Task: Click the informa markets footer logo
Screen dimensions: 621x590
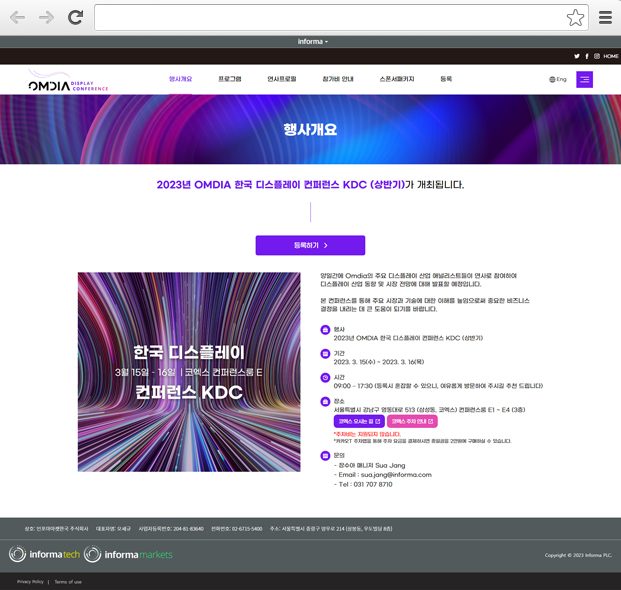Action: (128, 554)
